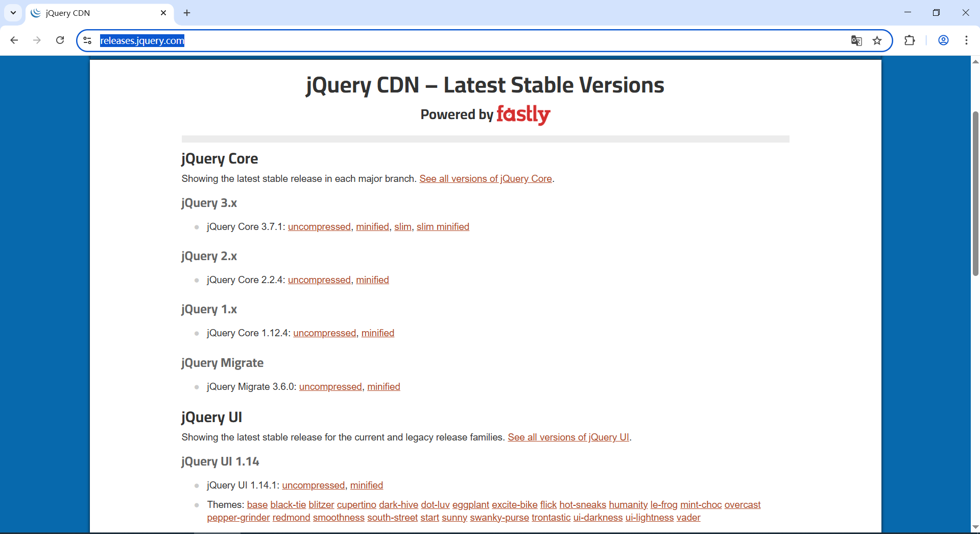Image resolution: width=980 pixels, height=534 pixels.
Task: View site information icon in address bar
Action: pyautogui.click(x=87, y=40)
